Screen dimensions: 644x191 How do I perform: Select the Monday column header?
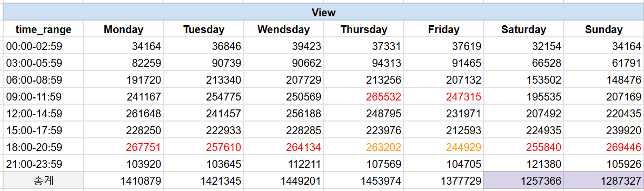[x=123, y=29]
